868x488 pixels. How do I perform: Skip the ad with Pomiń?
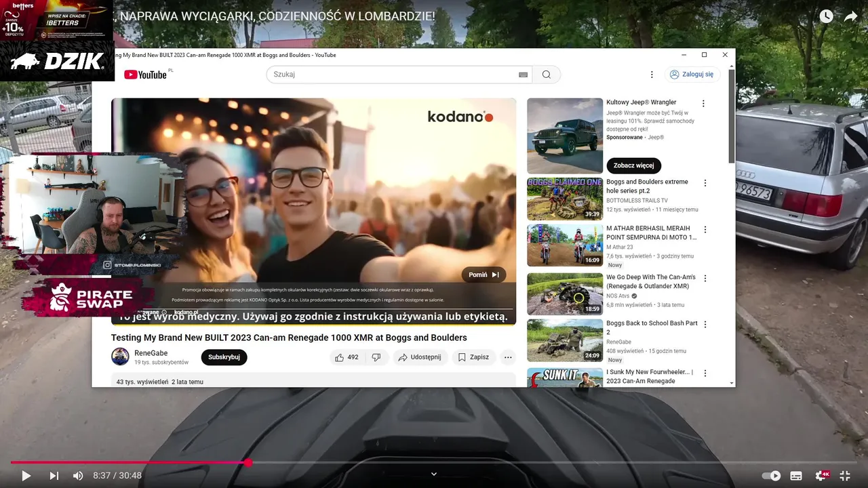pos(484,274)
